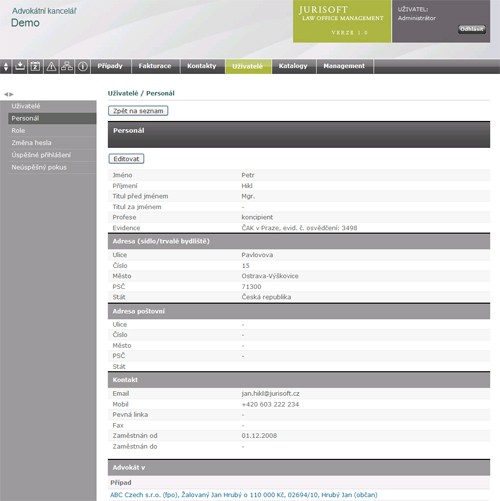Collapse sidebar with left arrow icon
This screenshot has width=500, height=501.
[x=6, y=94]
